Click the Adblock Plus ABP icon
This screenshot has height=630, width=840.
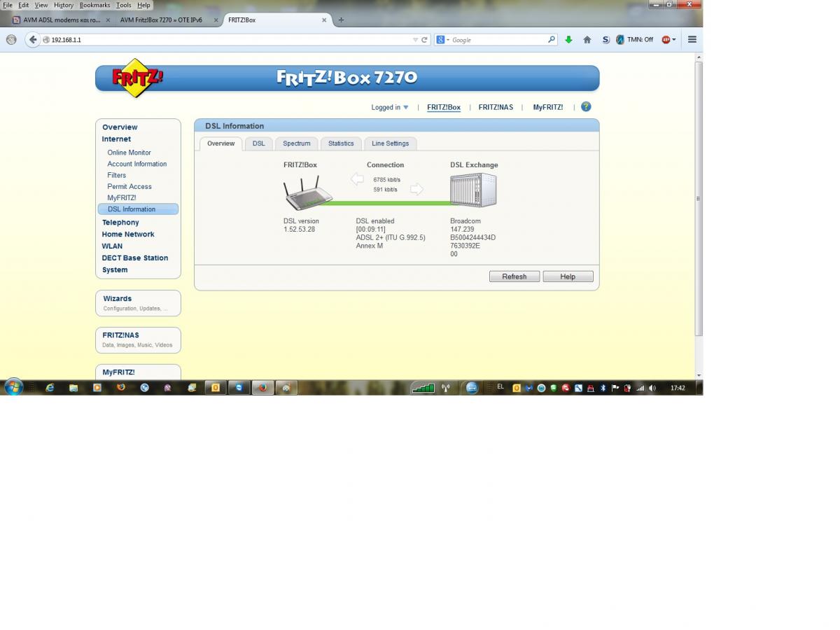666,40
